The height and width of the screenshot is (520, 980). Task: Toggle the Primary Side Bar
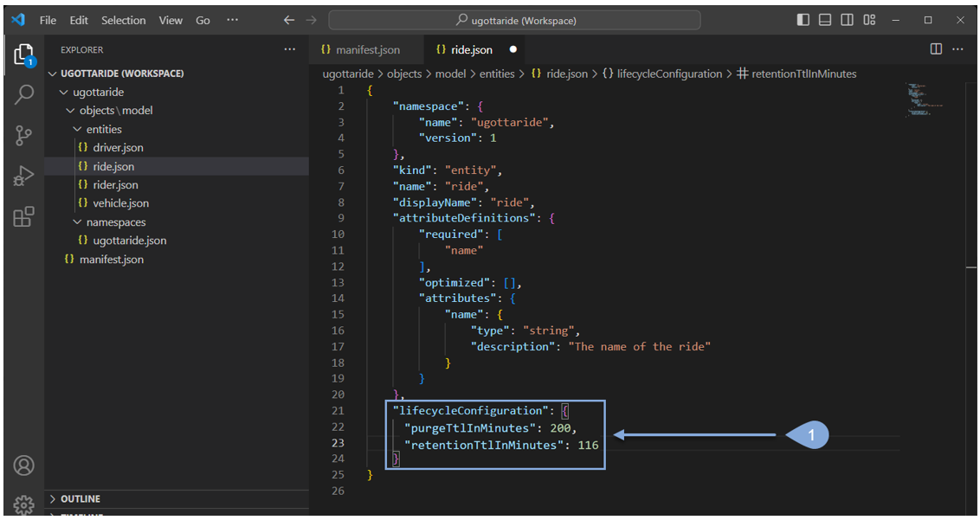(803, 20)
